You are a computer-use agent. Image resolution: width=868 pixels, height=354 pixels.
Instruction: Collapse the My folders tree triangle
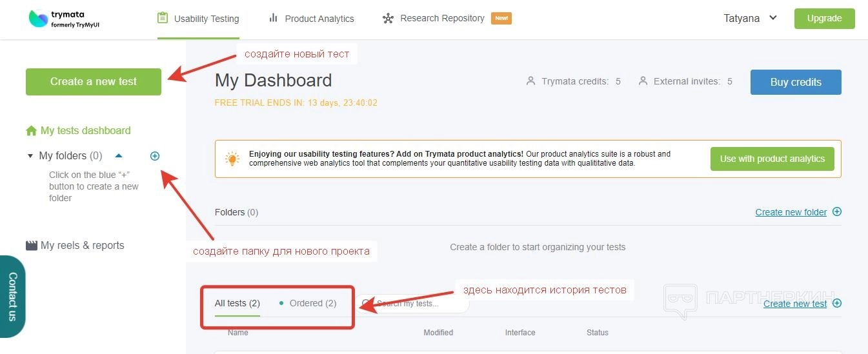coord(30,156)
